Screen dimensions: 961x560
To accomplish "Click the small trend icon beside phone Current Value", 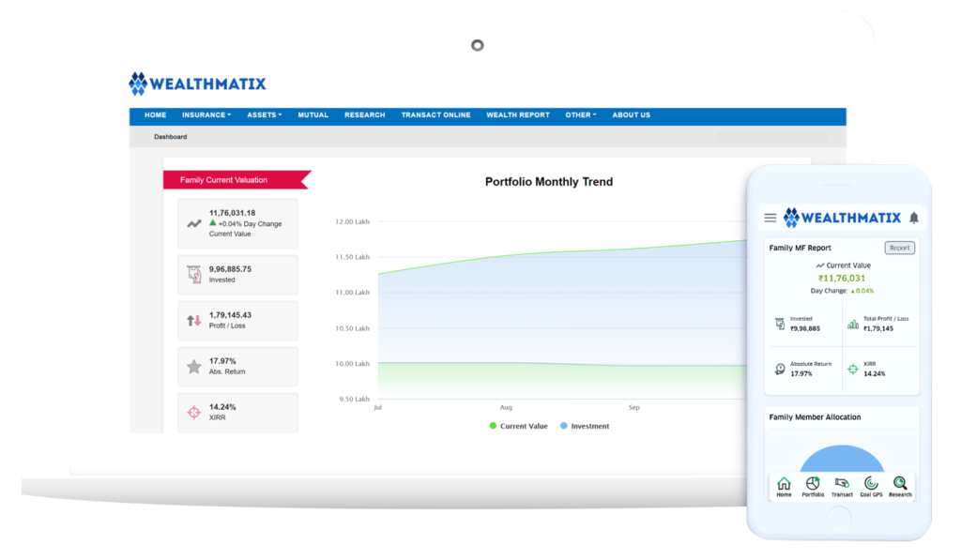I will click(x=819, y=265).
